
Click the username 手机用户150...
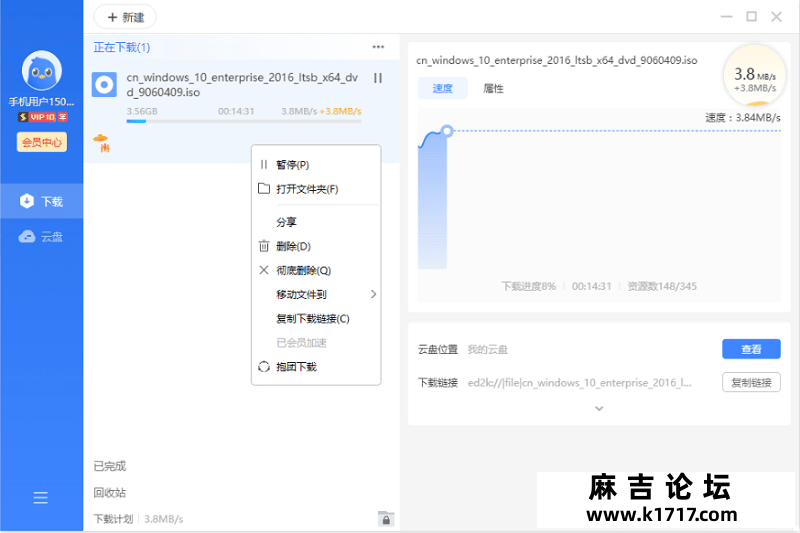click(x=41, y=101)
